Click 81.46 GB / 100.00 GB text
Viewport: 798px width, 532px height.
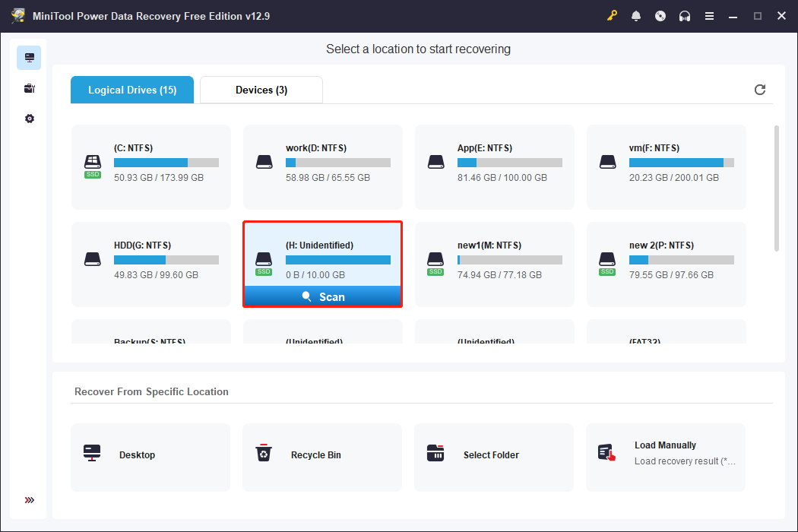tap(502, 178)
